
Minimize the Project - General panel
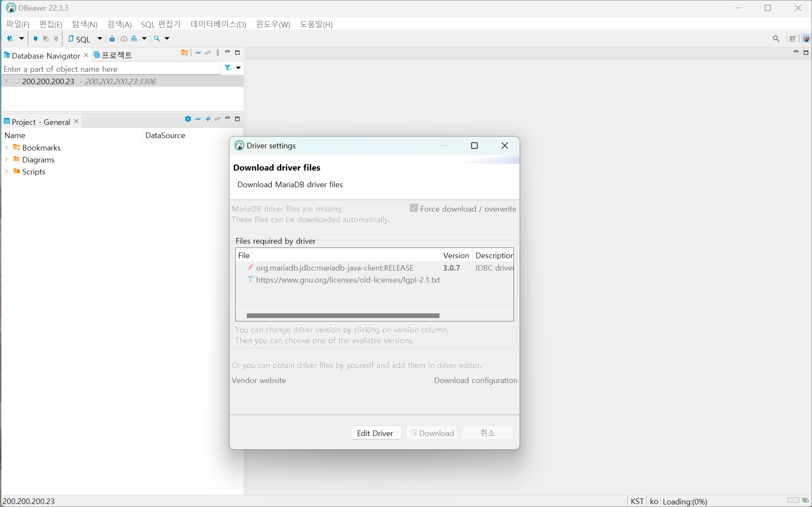pyautogui.click(x=227, y=118)
